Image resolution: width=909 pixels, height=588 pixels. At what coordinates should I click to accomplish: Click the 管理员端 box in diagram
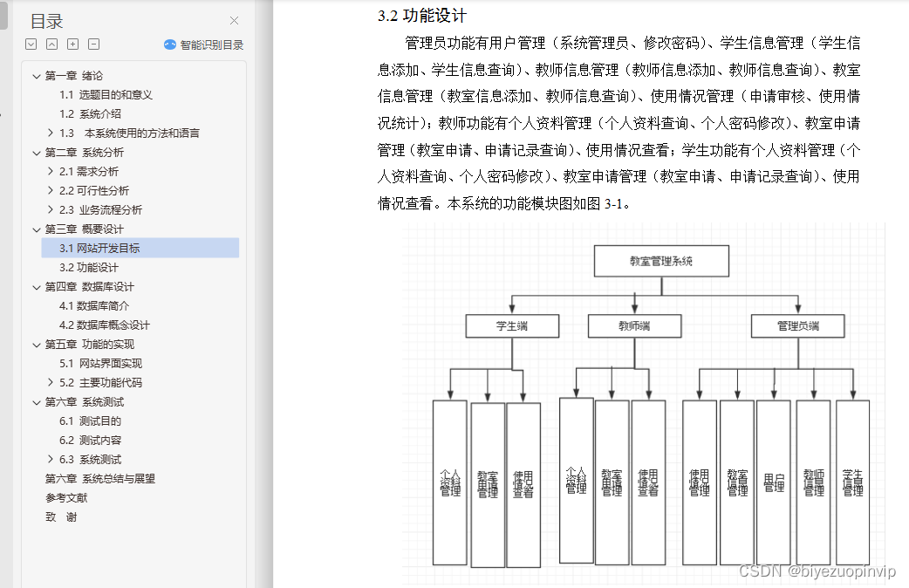tap(797, 326)
